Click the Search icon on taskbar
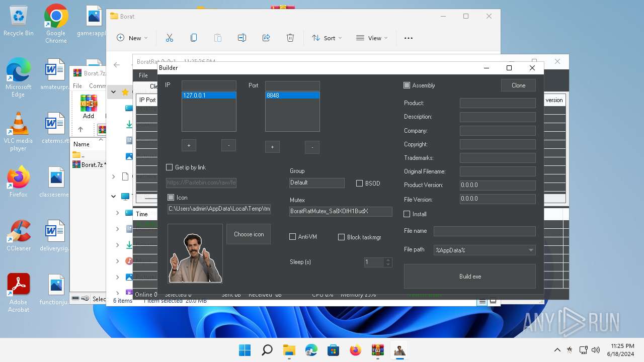Image resolution: width=644 pixels, height=362 pixels. coord(267,350)
